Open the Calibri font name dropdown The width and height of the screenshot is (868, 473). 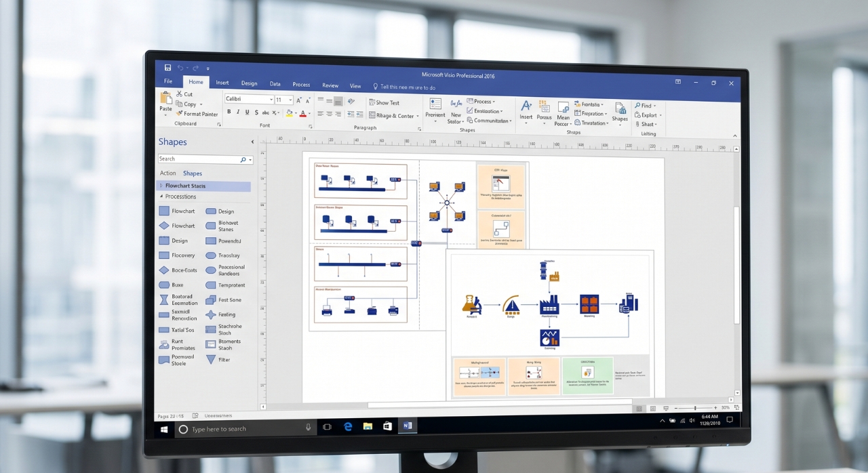tap(271, 100)
